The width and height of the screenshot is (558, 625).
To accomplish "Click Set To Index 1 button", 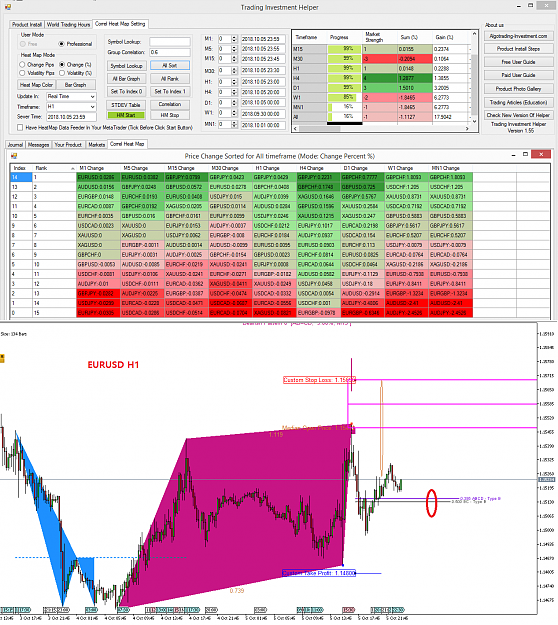I will [x=170, y=92].
